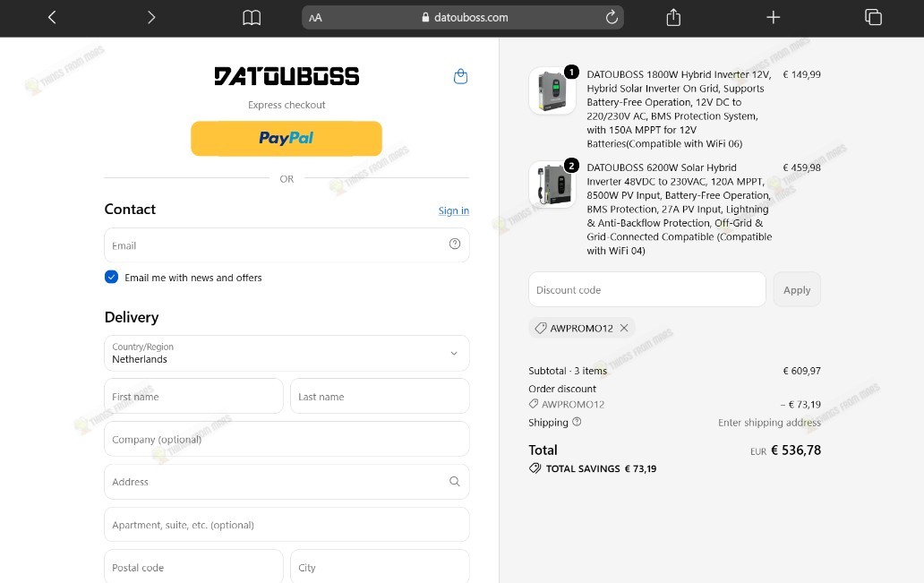Toggle Email me with news and offers
The image size is (924, 583).
111,277
